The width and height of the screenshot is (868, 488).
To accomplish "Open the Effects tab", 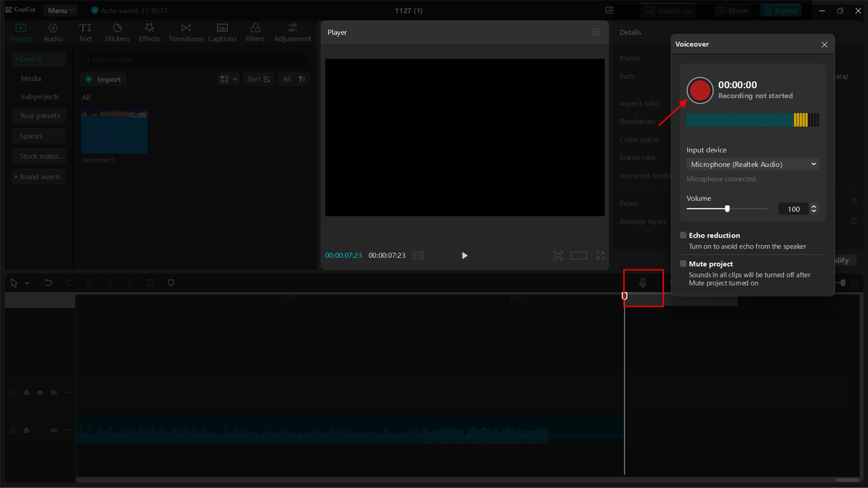I will pyautogui.click(x=149, y=32).
